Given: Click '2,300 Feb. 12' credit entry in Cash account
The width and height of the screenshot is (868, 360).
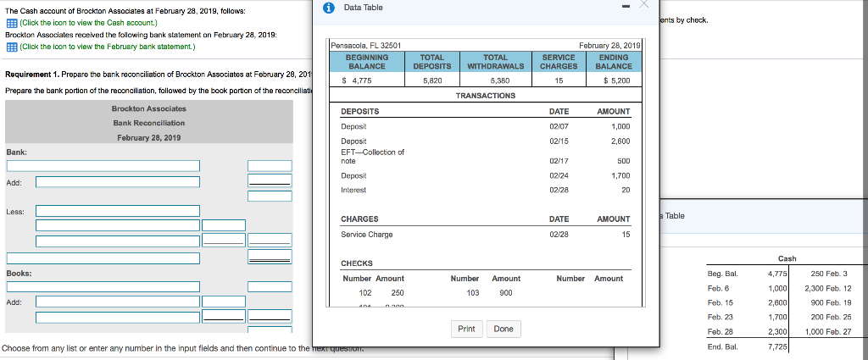Looking at the screenshot, I should [x=828, y=288].
